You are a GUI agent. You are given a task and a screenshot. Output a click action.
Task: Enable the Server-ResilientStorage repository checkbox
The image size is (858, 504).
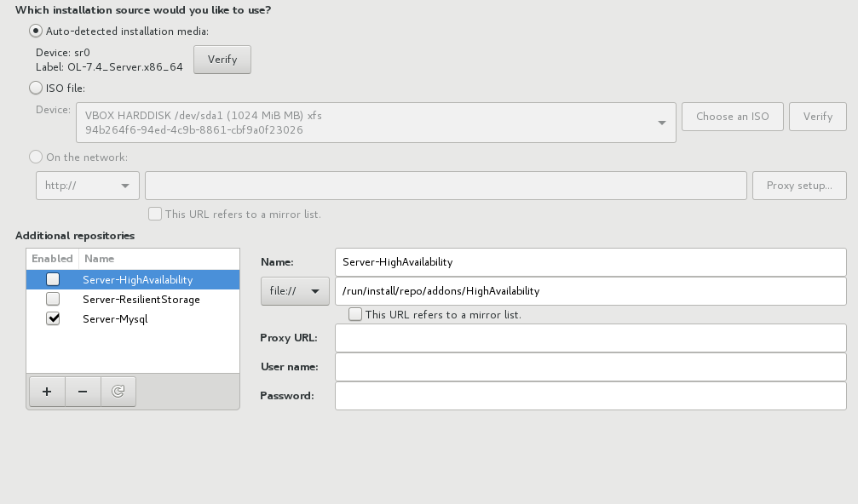click(53, 299)
